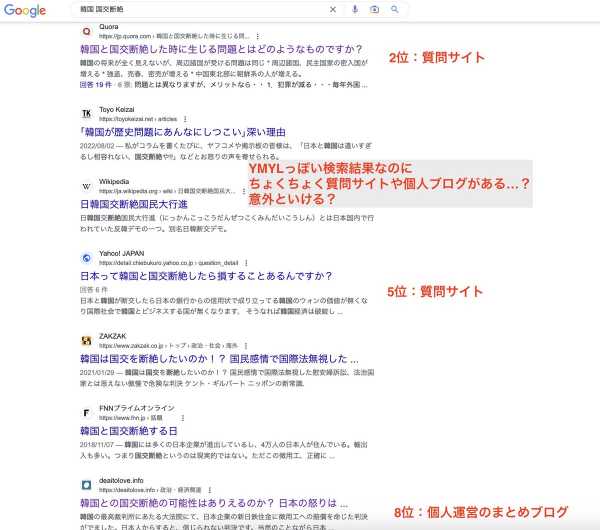600x530 pixels.
Task: Click the dealtolove.info URL breadcrumb
Action: click(150, 490)
